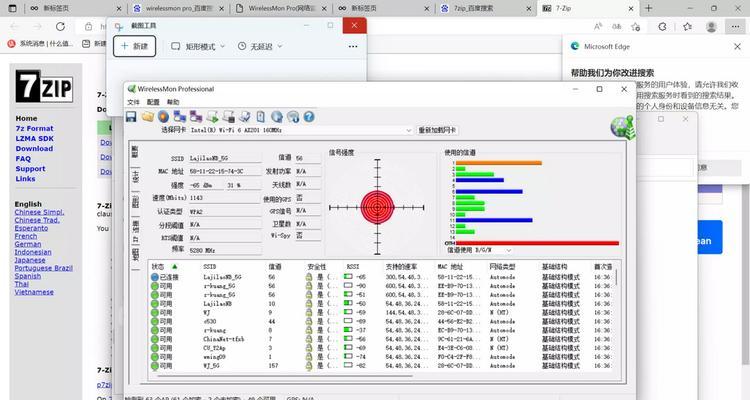This screenshot has height=400, width=750.
Task: Switch to the 7-Zip browser tab
Action: [588, 8]
